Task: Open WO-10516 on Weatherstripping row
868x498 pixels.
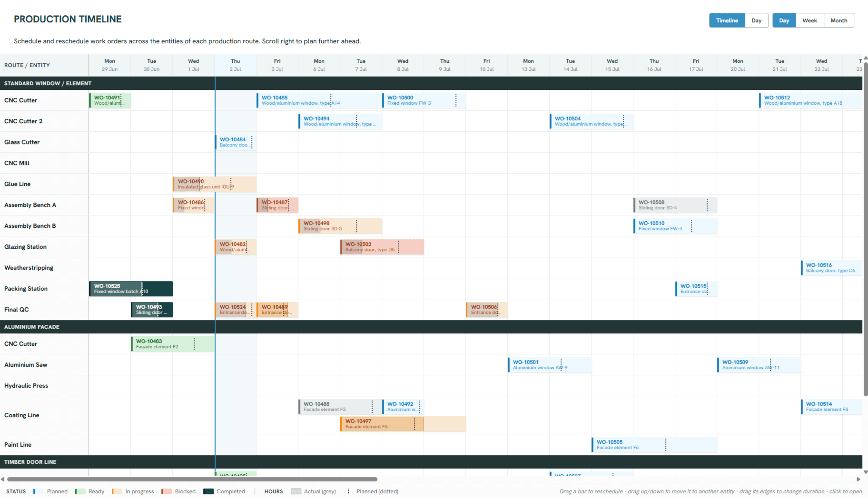Action: [831, 268]
